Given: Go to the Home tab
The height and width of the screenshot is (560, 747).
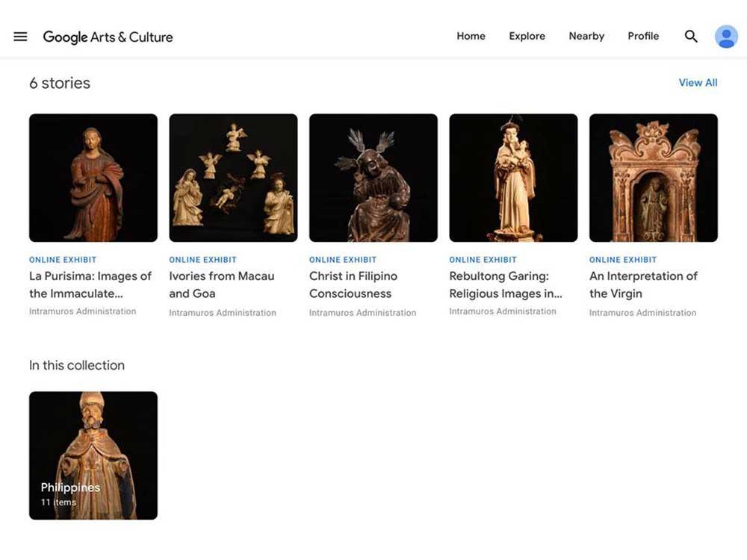Looking at the screenshot, I should pos(471,36).
